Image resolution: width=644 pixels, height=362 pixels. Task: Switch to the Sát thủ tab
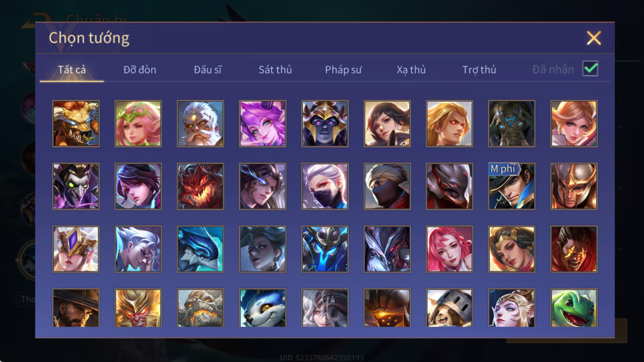click(x=275, y=70)
